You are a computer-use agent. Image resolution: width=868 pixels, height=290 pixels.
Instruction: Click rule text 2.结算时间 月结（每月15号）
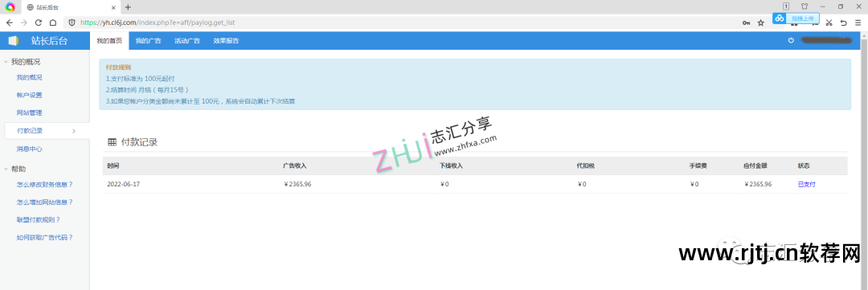click(147, 90)
